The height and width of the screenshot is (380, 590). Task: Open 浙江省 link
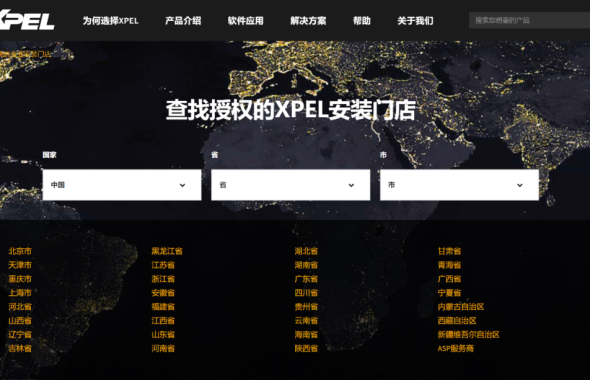(163, 279)
